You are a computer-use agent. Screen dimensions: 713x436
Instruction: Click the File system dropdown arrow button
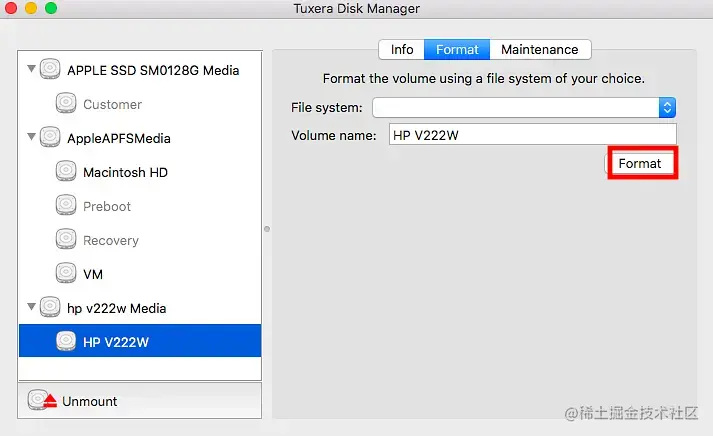(x=667, y=108)
